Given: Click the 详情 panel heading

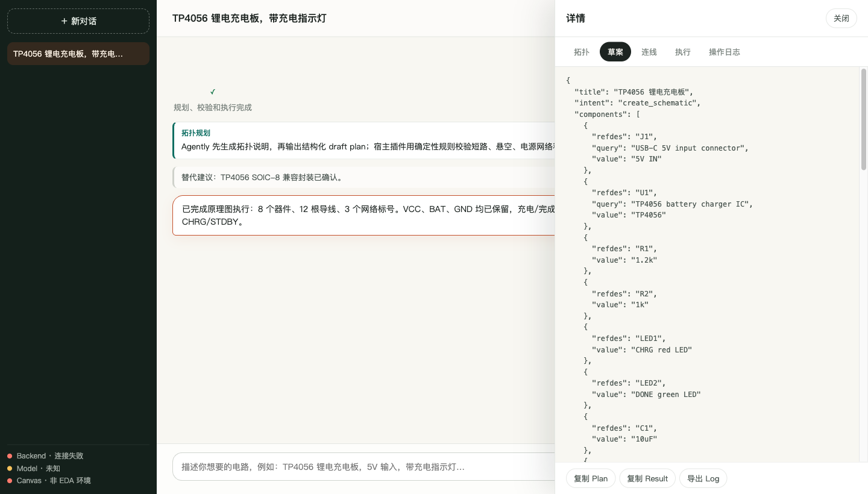Looking at the screenshot, I should coord(576,18).
